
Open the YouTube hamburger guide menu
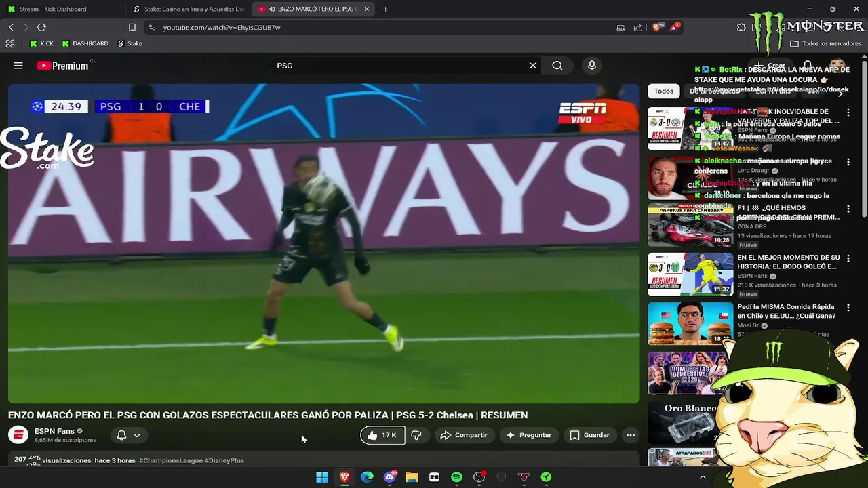18,66
